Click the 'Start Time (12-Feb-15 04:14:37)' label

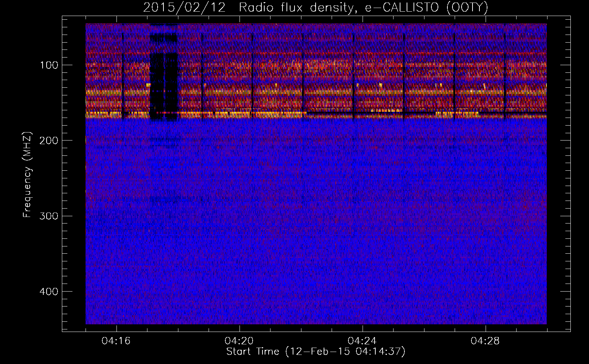click(x=316, y=352)
